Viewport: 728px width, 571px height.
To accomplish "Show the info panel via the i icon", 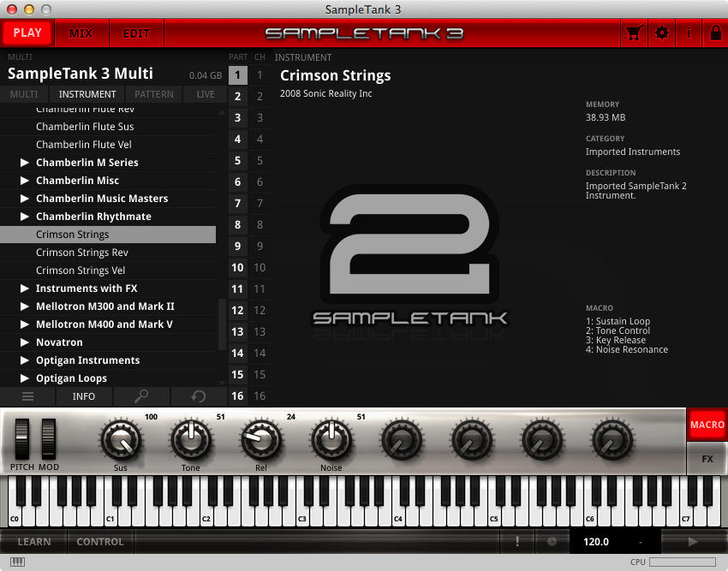I will point(689,33).
